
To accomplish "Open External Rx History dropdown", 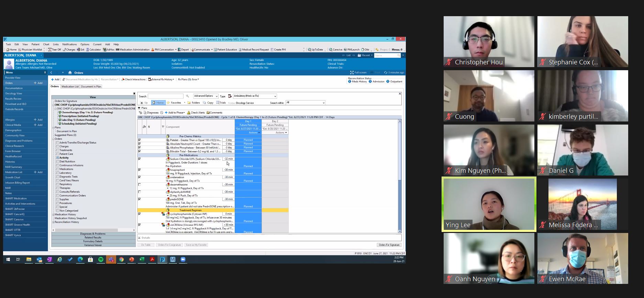I will tap(161, 79).
